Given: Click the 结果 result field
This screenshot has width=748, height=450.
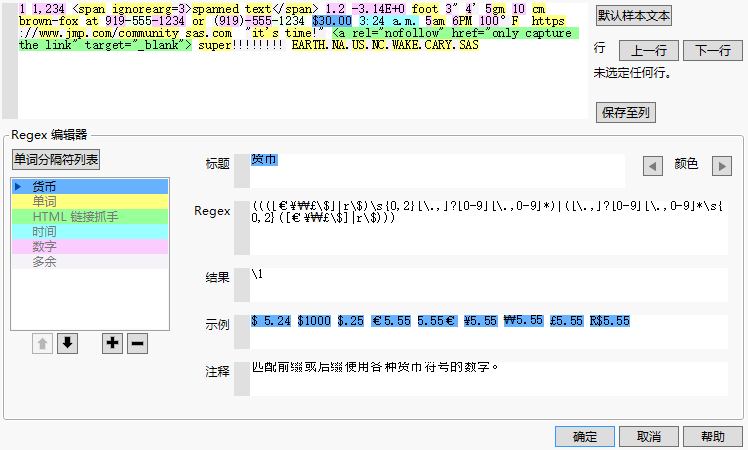Looking at the screenshot, I should point(488,284).
